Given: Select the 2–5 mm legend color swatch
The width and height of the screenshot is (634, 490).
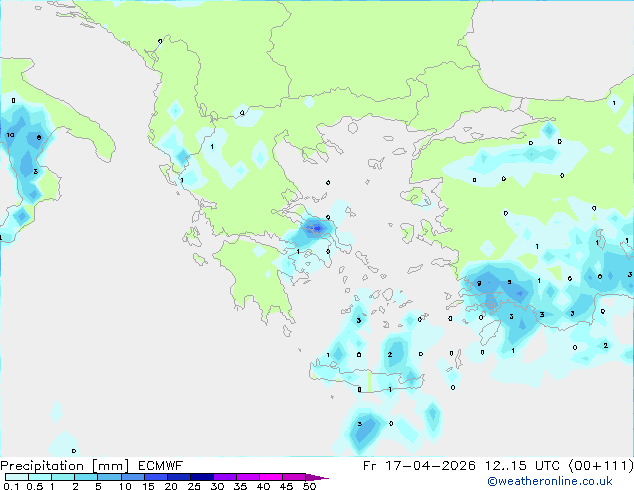Looking at the screenshot, I should (86, 477).
